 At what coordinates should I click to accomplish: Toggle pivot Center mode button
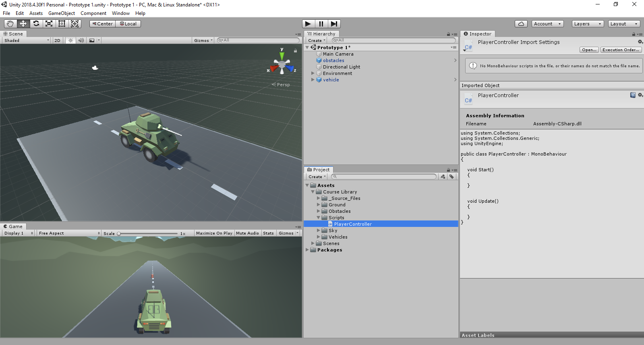tap(102, 24)
